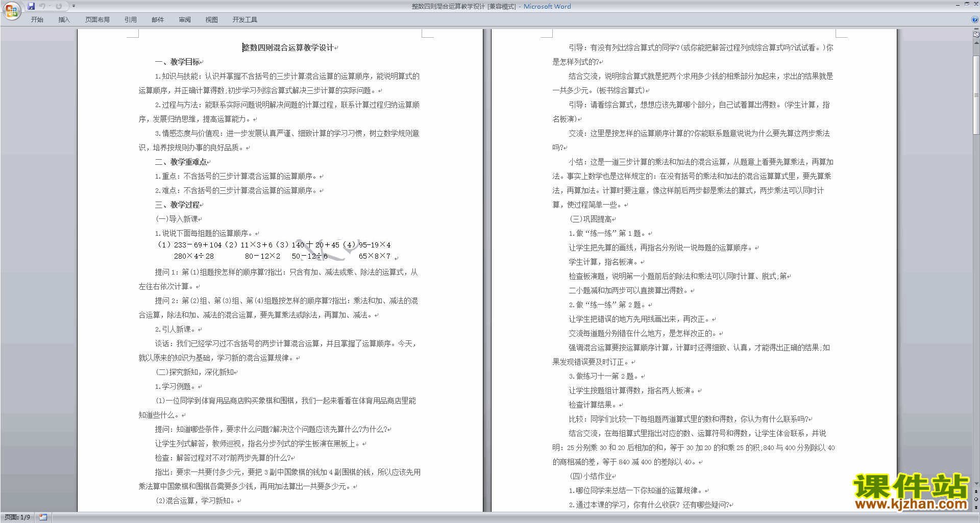Toggle the ruler icon above the scrollbar
Viewport: 980px width, 523px height.
pos(976,35)
